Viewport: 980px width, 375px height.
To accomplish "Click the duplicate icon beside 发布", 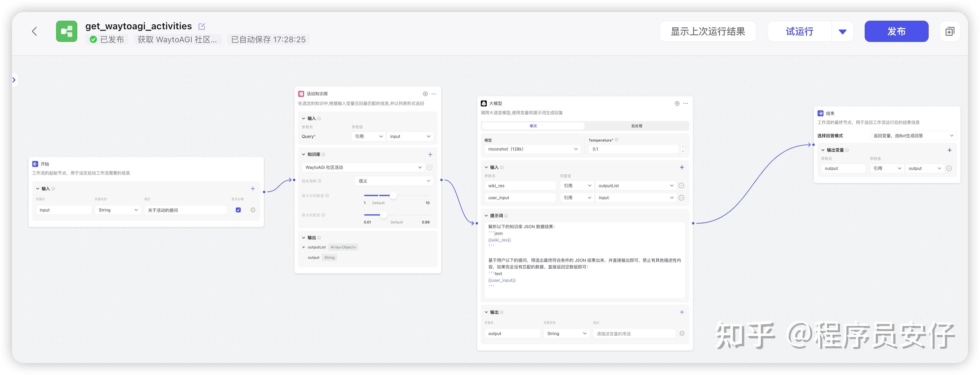I will 950,32.
